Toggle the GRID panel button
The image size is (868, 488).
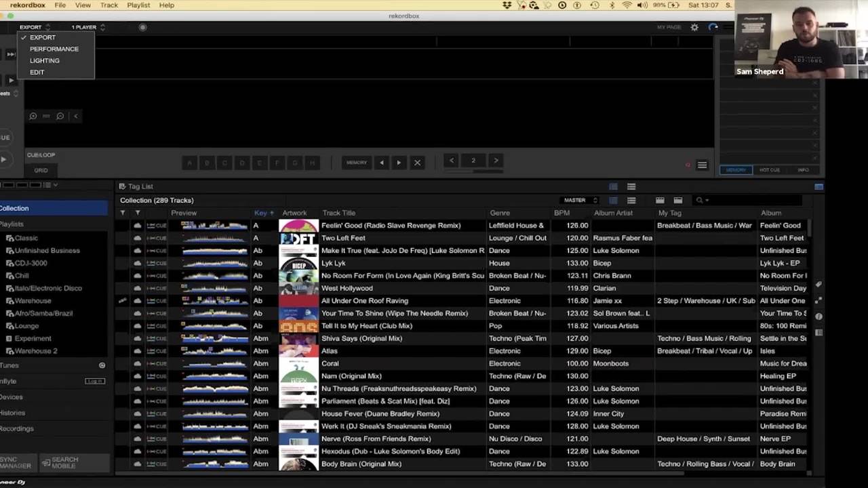[x=41, y=170]
